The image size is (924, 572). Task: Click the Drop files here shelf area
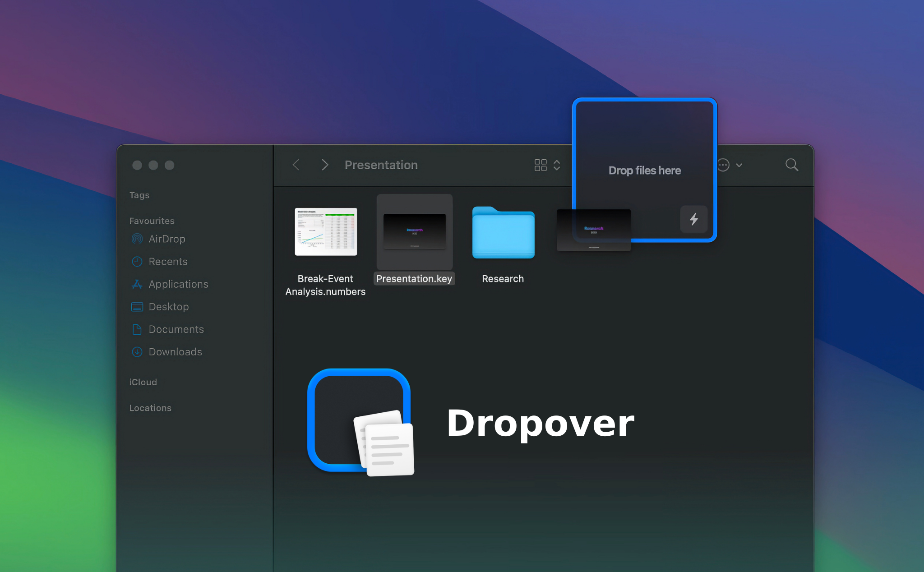pyautogui.click(x=644, y=171)
